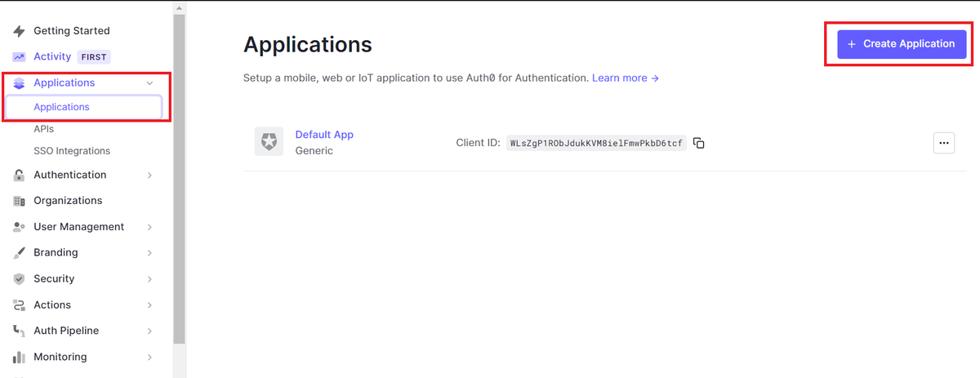Go to Activity in the sidebar
980x378 pixels.
coord(52,57)
